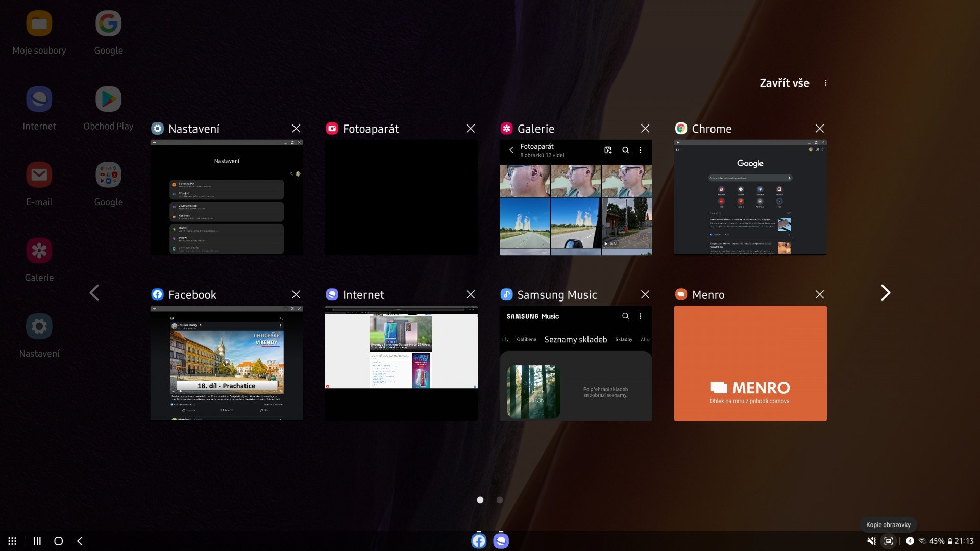Tap the recents navigation button
Viewport: 980px width, 551px height.
(x=37, y=541)
